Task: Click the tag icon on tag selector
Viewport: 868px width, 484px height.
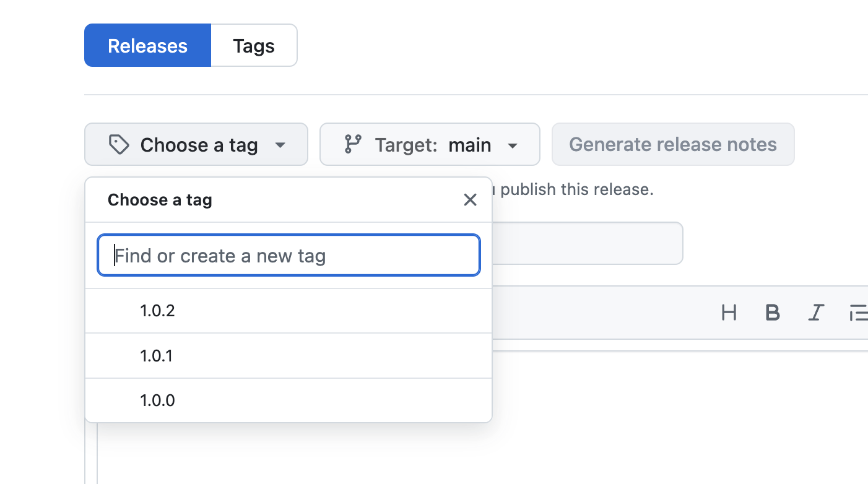Action: pyautogui.click(x=118, y=145)
